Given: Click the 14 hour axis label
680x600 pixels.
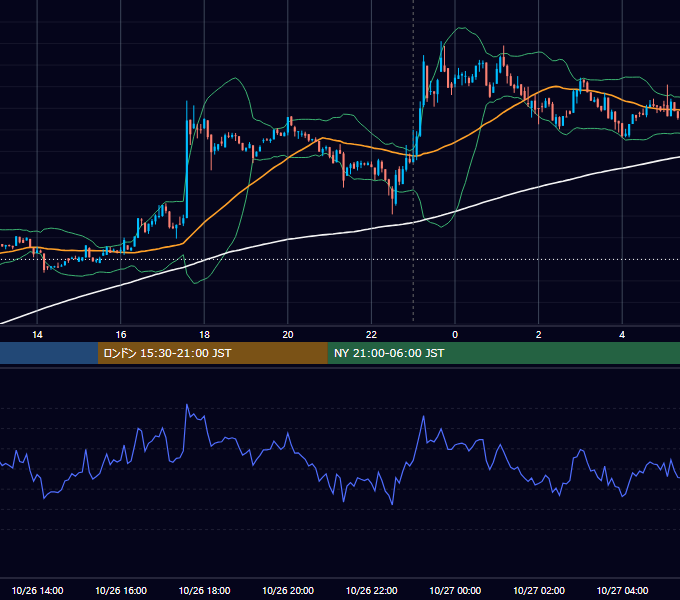Looking at the screenshot, I should [x=37, y=334].
